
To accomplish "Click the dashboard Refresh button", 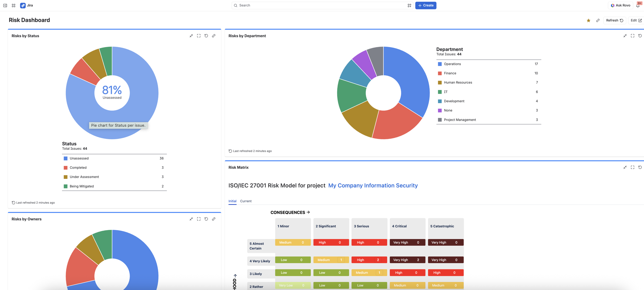I will pyautogui.click(x=615, y=20).
